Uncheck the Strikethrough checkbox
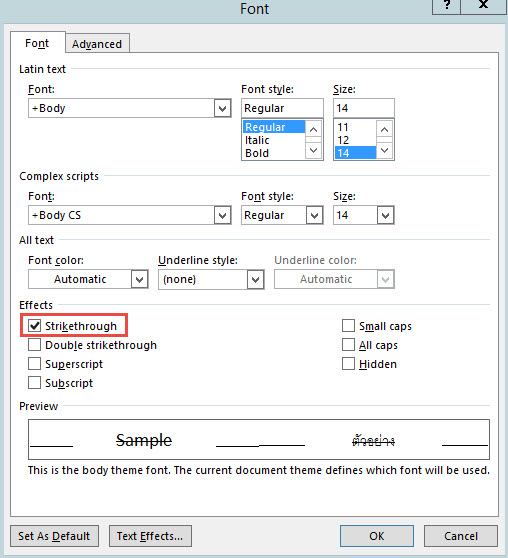This screenshot has width=508, height=558. 35,325
